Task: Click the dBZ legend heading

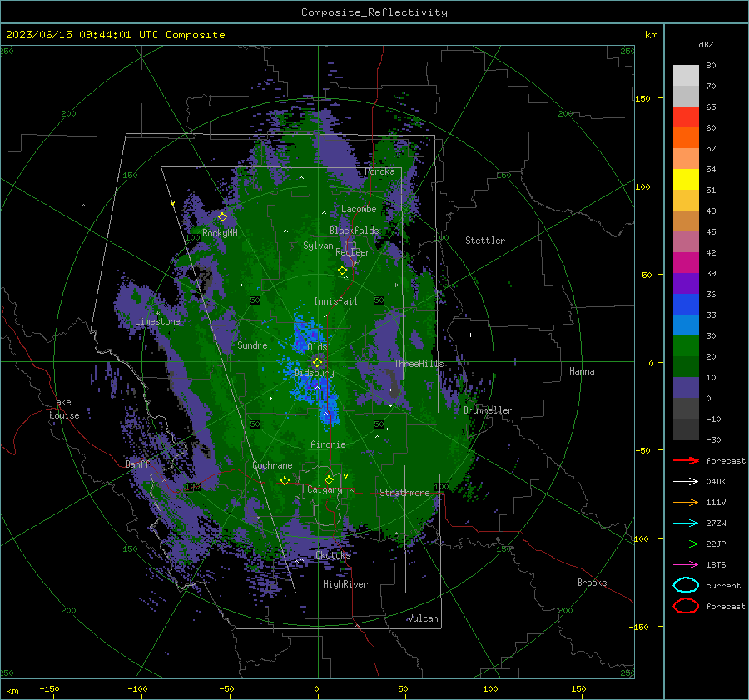Action: coord(706,44)
